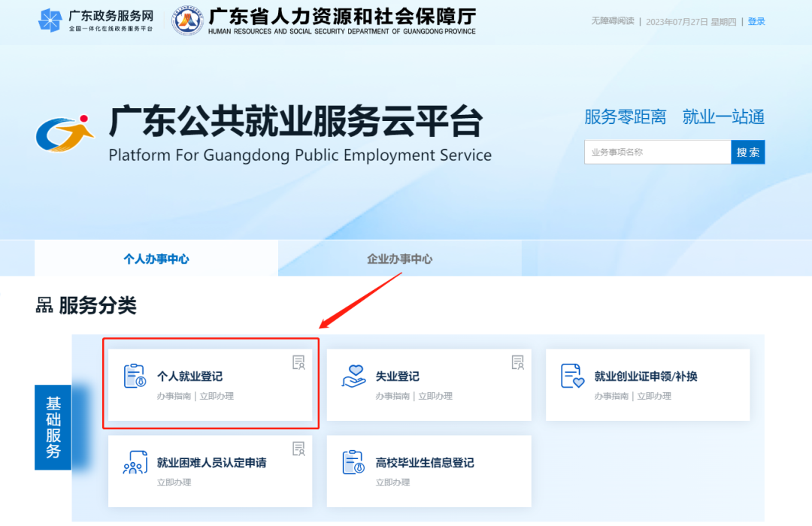This screenshot has width=812, height=526.
Task: Focus the 业务事项名称 search field
Action: point(658,153)
